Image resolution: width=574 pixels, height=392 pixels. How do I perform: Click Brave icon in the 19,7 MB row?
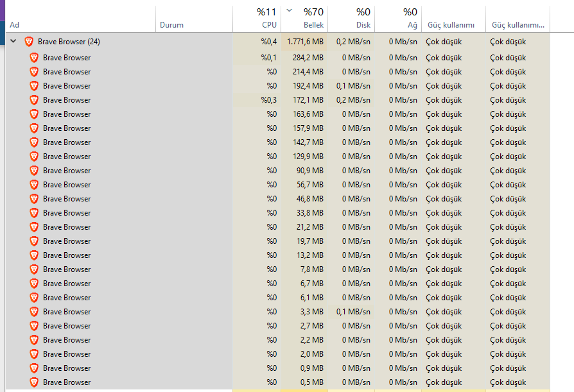tap(34, 241)
